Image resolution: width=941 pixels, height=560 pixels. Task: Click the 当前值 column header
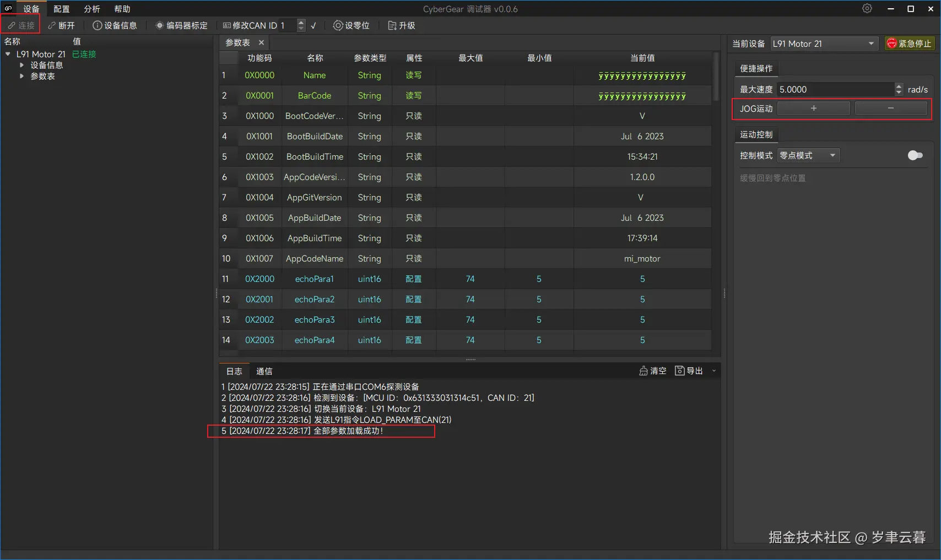pyautogui.click(x=642, y=58)
